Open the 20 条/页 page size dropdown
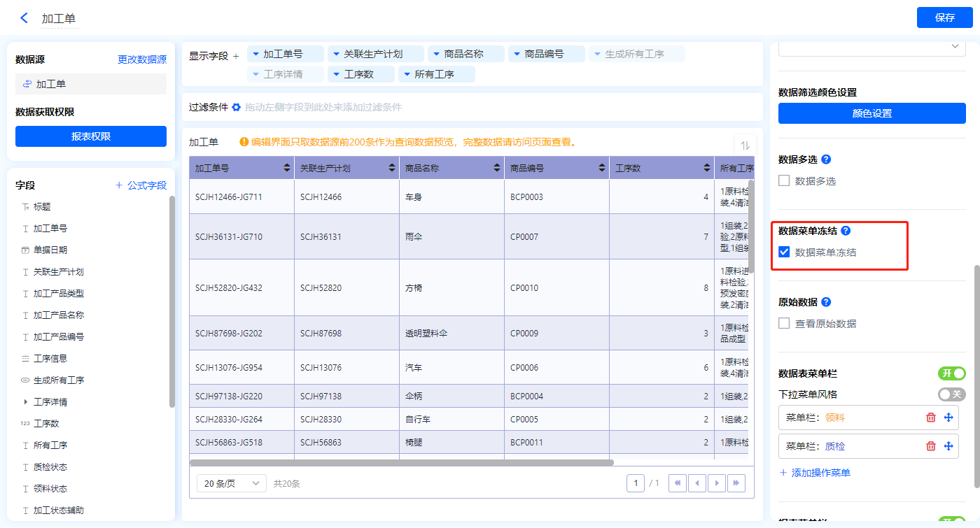 pos(232,483)
